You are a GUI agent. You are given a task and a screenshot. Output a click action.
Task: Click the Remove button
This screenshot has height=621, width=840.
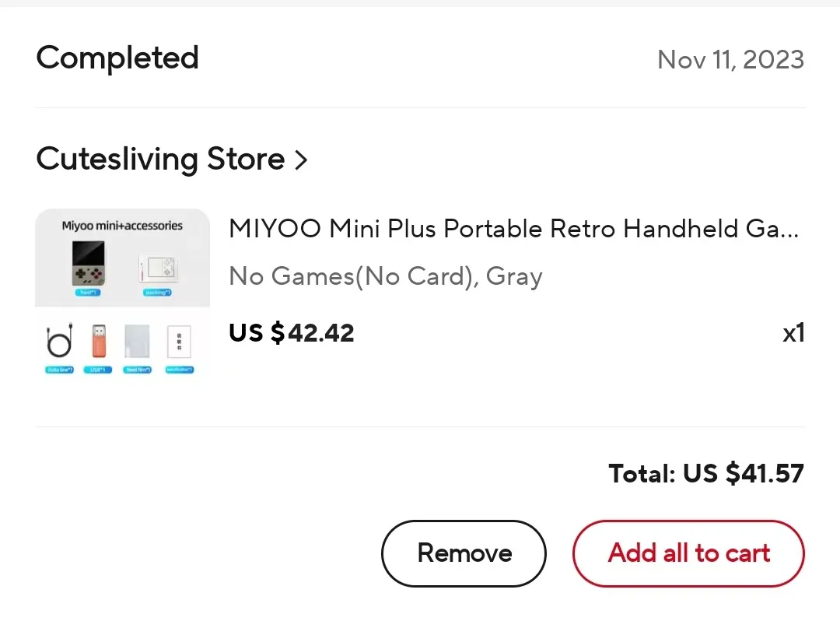(x=464, y=553)
